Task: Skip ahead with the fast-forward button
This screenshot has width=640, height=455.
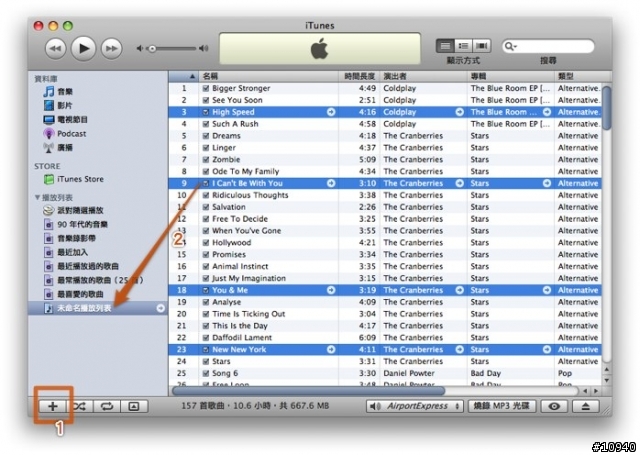Action: coord(111,49)
